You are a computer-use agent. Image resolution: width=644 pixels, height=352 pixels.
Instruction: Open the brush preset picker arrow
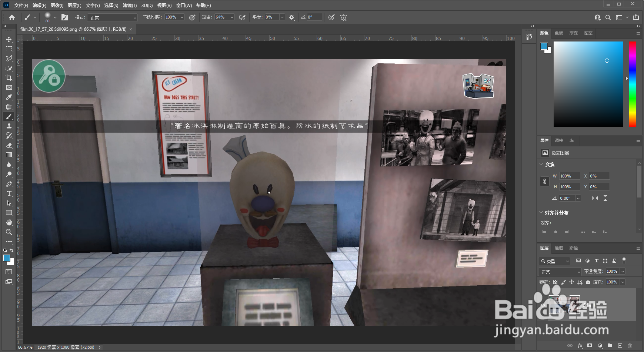pyautogui.click(x=55, y=17)
